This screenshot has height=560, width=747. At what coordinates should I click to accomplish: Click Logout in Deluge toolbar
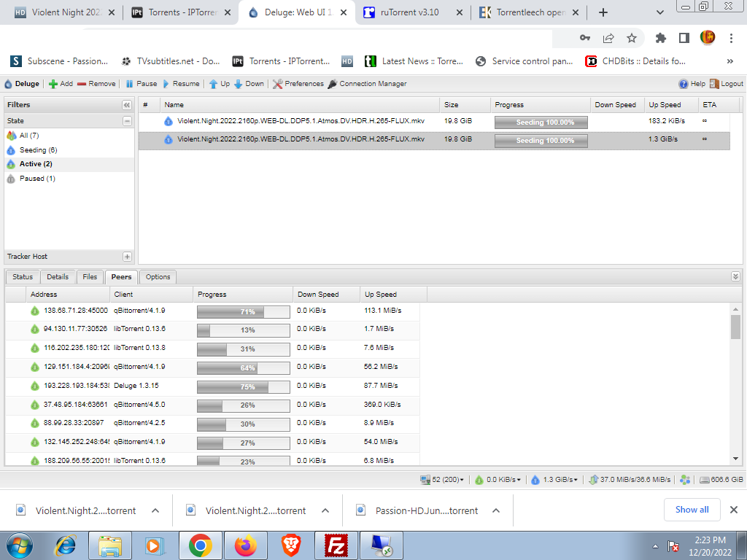727,84
